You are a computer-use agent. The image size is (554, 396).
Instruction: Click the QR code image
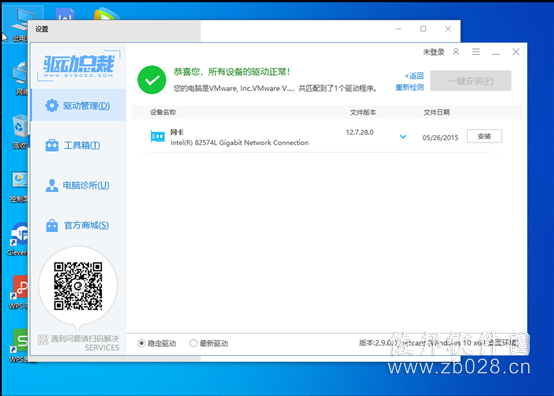tap(78, 286)
